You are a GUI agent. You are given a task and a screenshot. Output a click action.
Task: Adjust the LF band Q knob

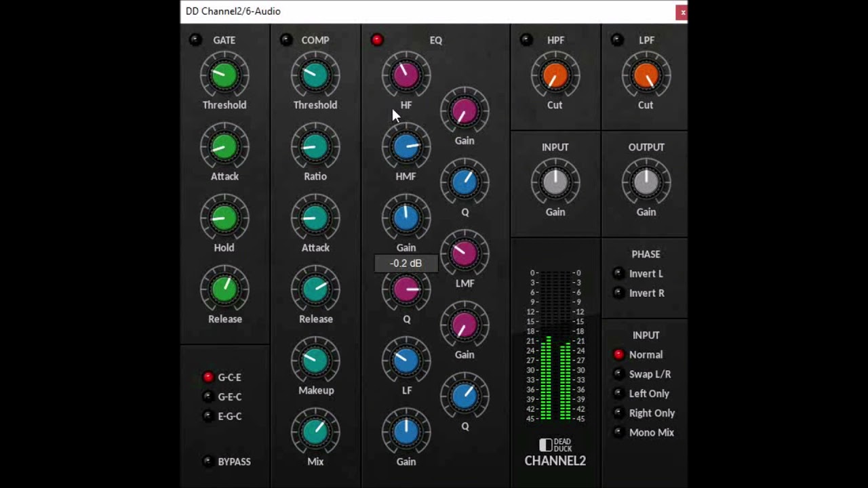[465, 396]
